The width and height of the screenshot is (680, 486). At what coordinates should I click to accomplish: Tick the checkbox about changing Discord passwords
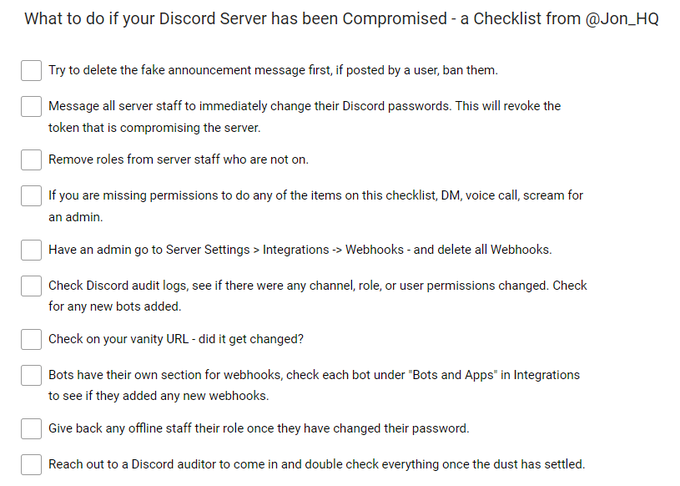point(31,106)
